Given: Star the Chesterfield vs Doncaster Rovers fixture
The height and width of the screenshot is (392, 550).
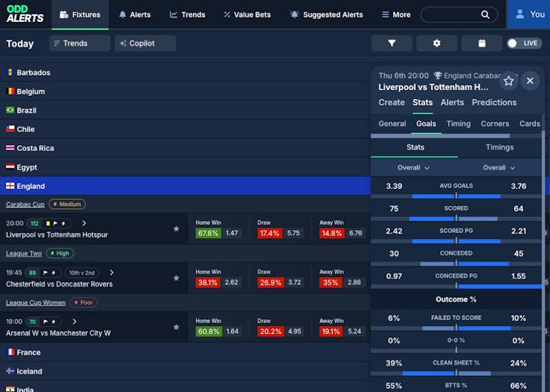Looking at the screenshot, I should coord(177,278).
